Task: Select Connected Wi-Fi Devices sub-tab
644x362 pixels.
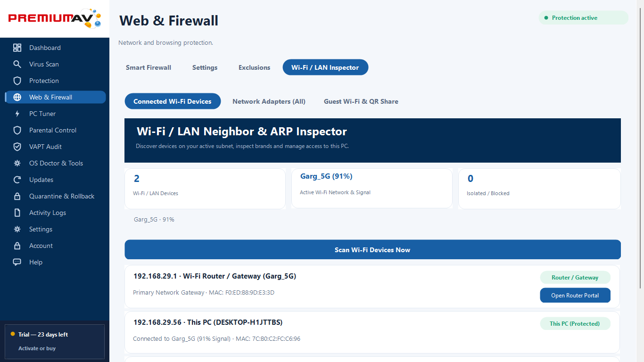Action: [173, 101]
